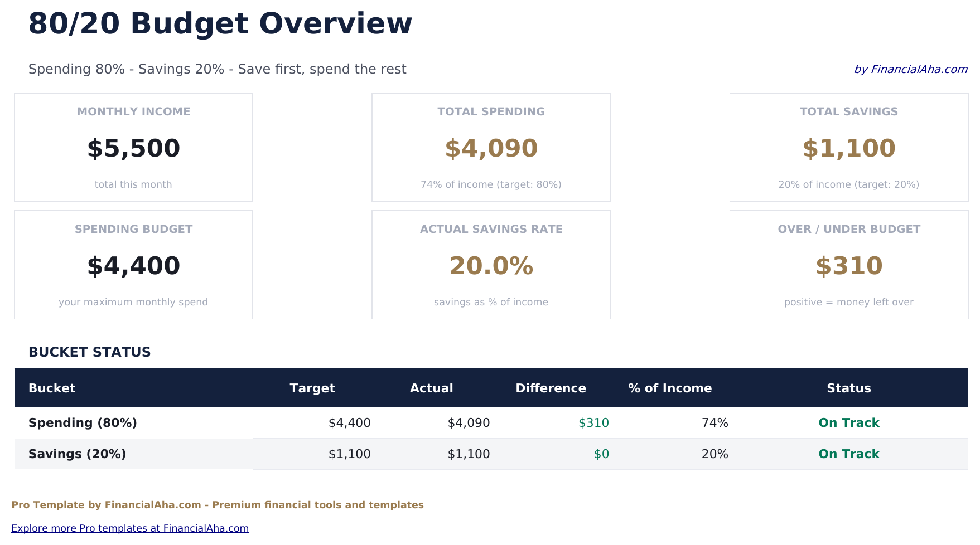
Task: Click the % of Income column header
Action: point(670,388)
